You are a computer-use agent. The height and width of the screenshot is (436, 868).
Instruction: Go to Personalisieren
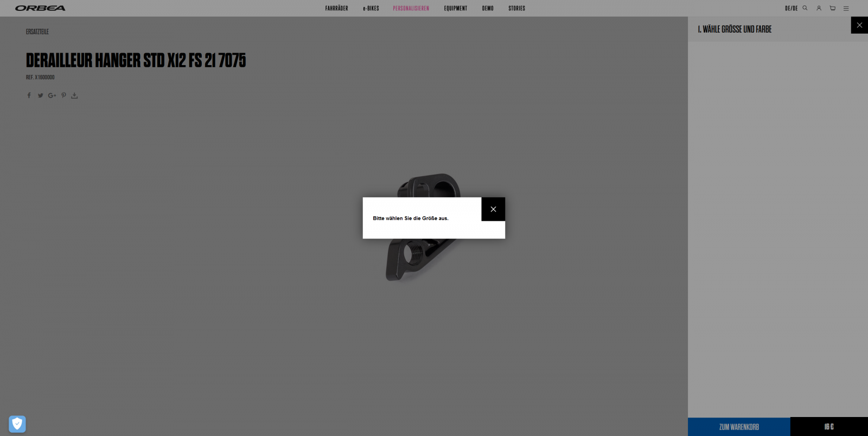point(411,8)
